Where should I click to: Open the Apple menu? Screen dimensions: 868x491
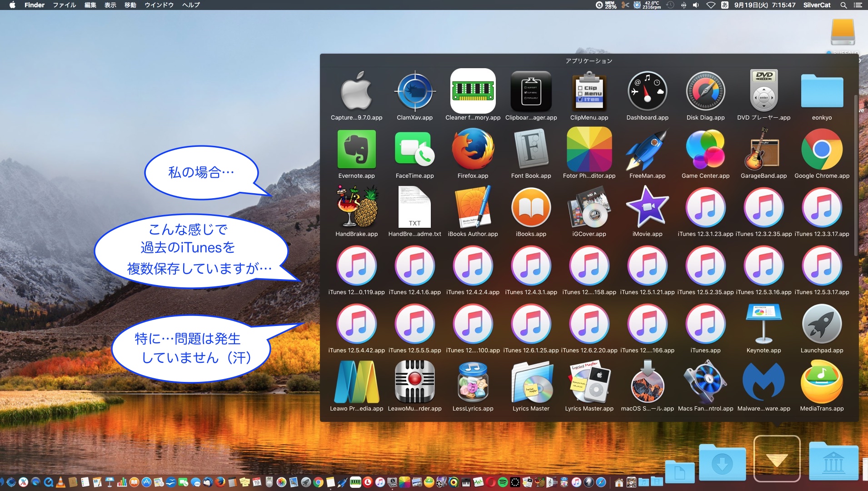pos(12,5)
